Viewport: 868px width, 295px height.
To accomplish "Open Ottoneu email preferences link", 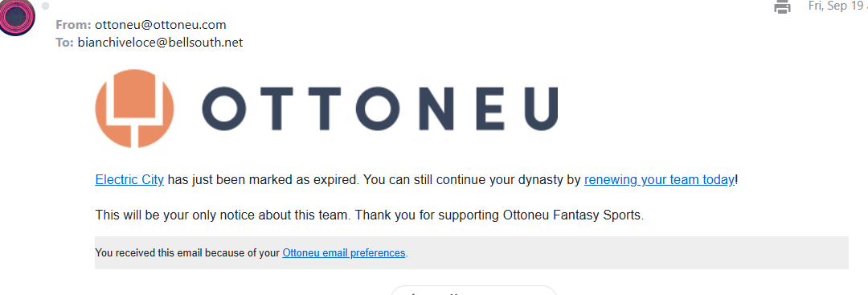I will click(344, 253).
